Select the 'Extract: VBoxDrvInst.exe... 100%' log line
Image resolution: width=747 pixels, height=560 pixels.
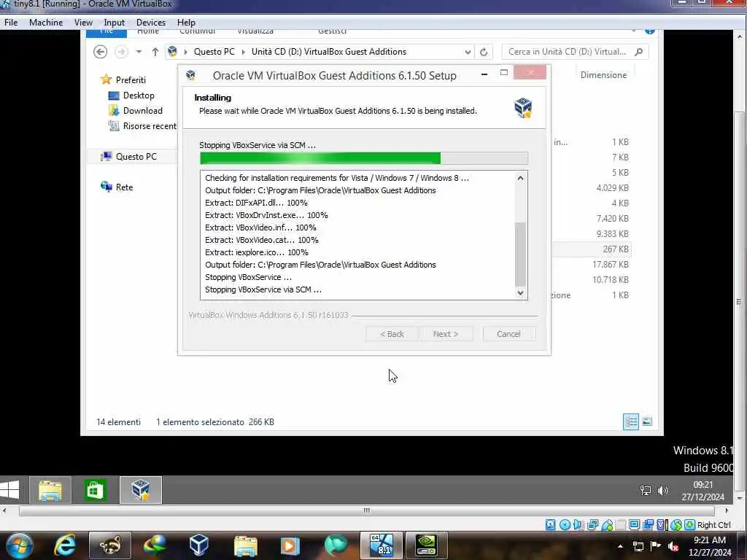266,215
